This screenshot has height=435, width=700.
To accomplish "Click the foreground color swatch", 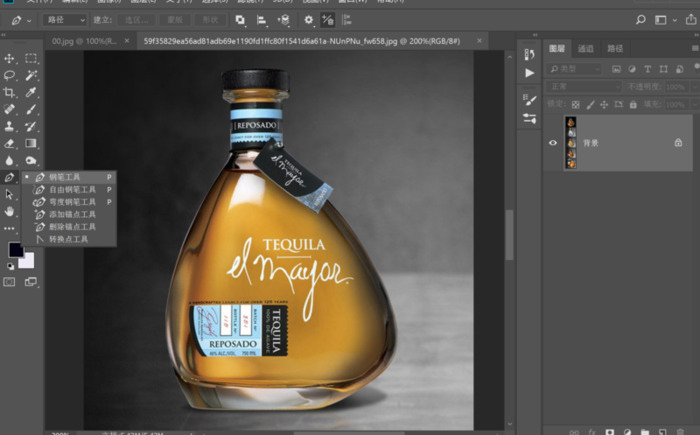I will click(15, 250).
